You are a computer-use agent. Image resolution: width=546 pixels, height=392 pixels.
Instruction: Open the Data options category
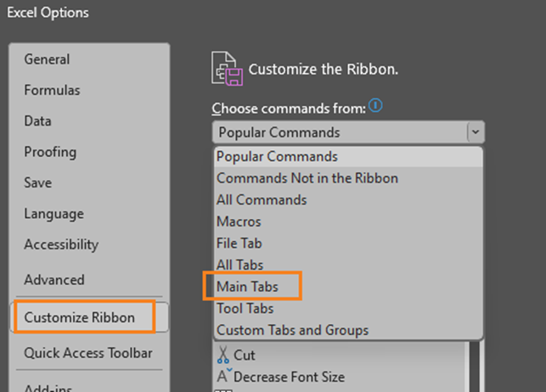click(89, 121)
